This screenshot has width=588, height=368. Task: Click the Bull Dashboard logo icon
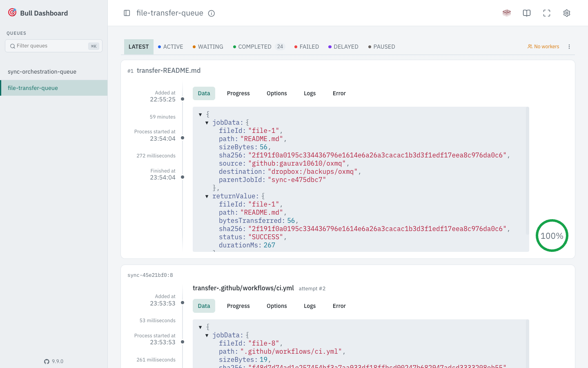pyautogui.click(x=12, y=12)
